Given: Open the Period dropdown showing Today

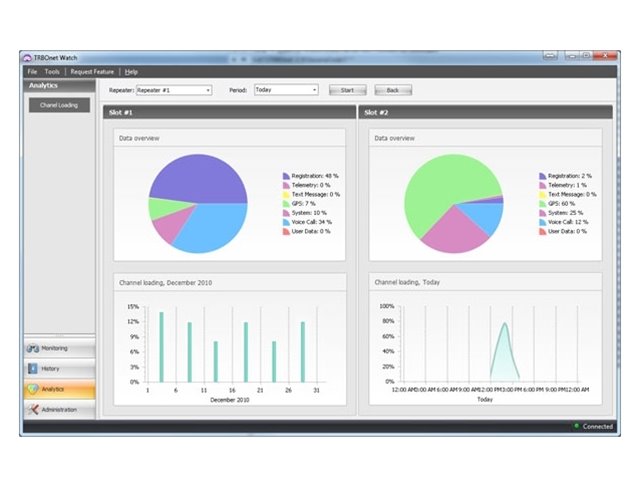Looking at the screenshot, I should coord(314,90).
